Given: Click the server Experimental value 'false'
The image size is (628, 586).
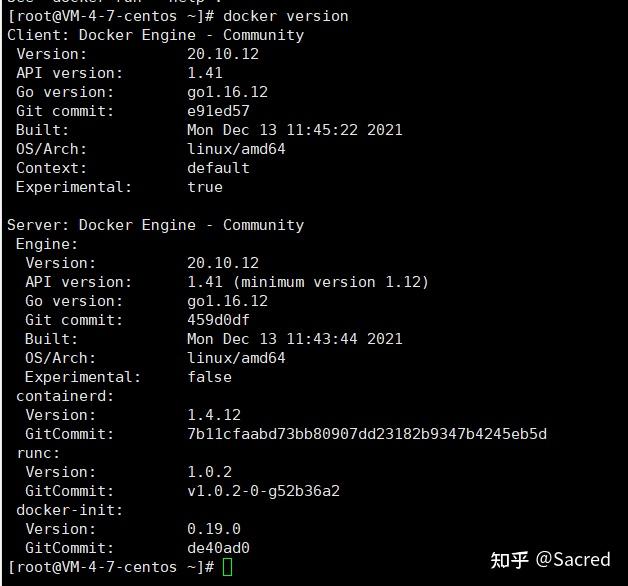Looking at the screenshot, I should click(x=209, y=377).
